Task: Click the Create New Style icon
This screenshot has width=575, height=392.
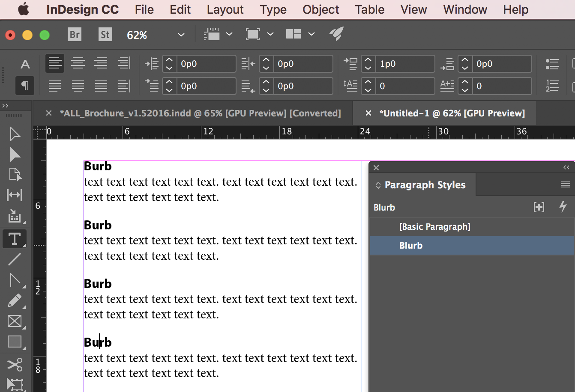Action: coord(539,208)
